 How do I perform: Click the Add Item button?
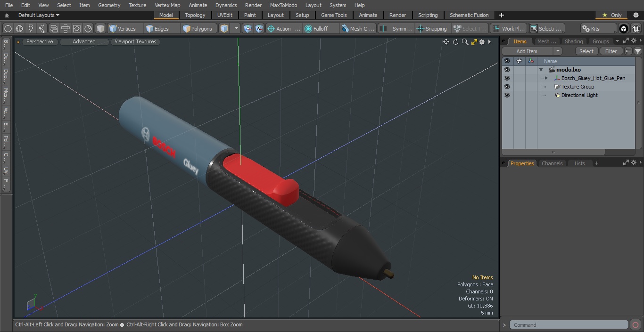point(527,51)
